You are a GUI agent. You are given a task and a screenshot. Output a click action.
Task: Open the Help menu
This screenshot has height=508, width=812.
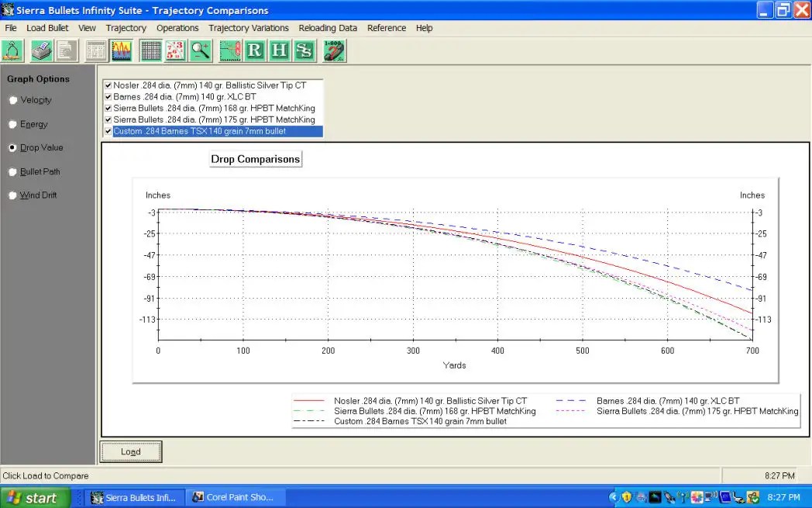click(424, 28)
